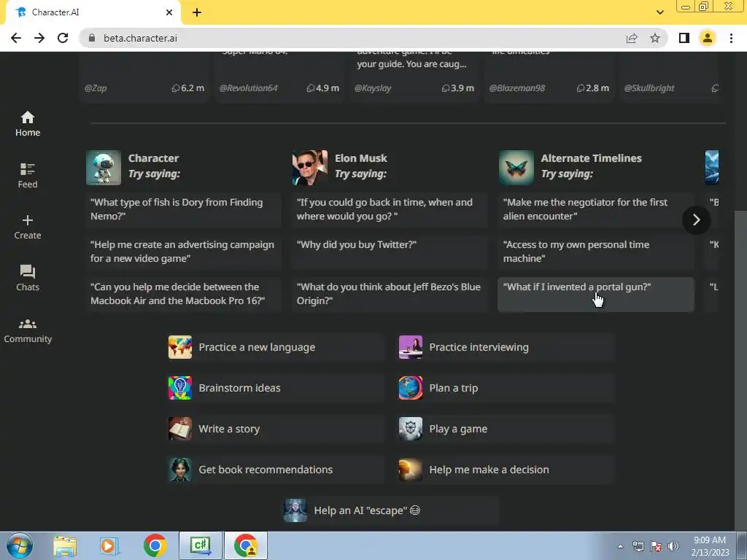Screen dimensions: 747x560
Task: Show hidden system tray icons
Action: [620, 546]
